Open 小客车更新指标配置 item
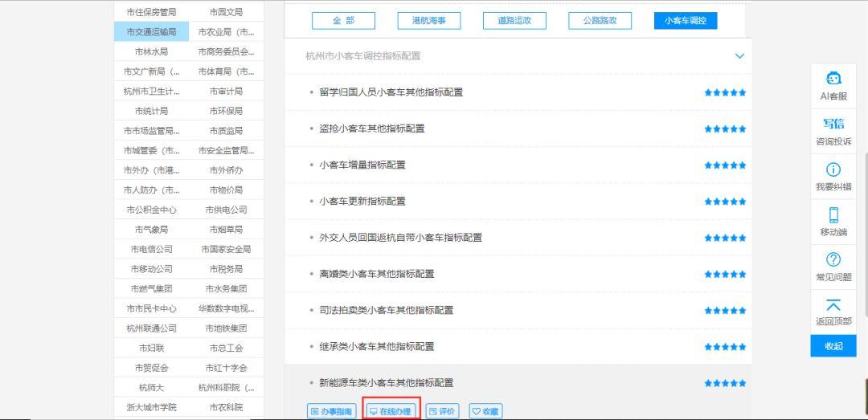The image size is (868, 420). tap(362, 202)
